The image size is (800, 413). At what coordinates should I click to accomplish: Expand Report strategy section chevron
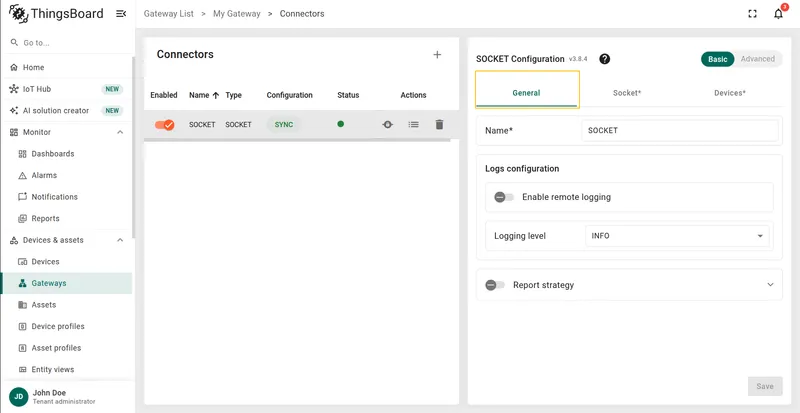[770, 285]
